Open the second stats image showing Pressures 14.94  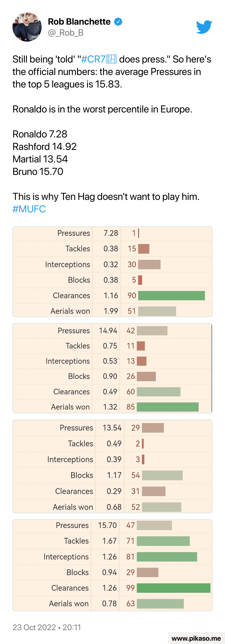(112, 368)
